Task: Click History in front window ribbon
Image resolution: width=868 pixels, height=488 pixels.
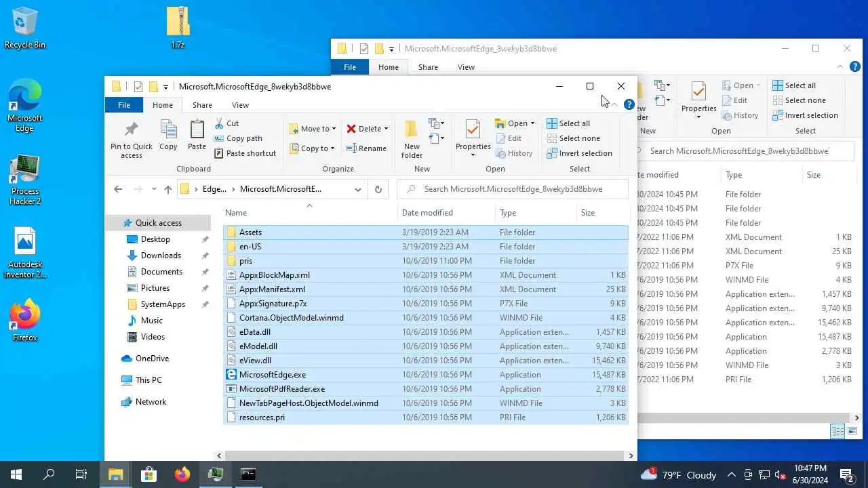Action: pos(513,153)
